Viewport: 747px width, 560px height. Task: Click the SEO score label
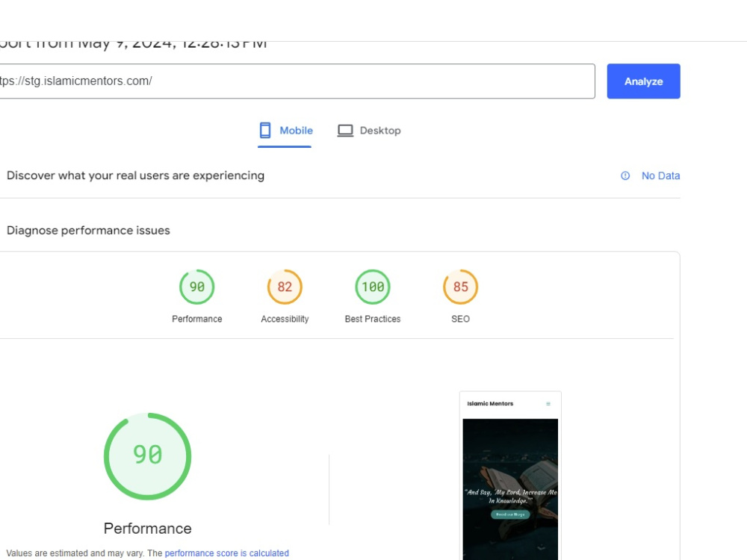pos(460,318)
